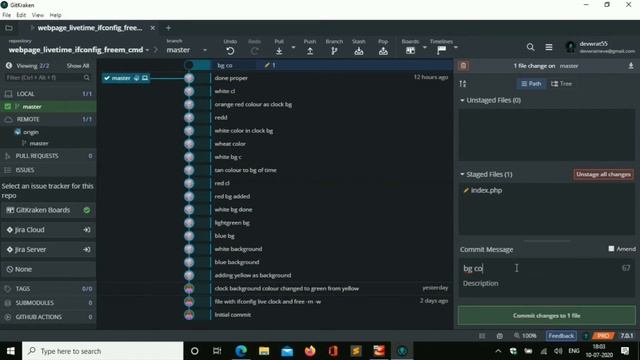Toggle the local master branch checkbox

[x=8, y=107]
